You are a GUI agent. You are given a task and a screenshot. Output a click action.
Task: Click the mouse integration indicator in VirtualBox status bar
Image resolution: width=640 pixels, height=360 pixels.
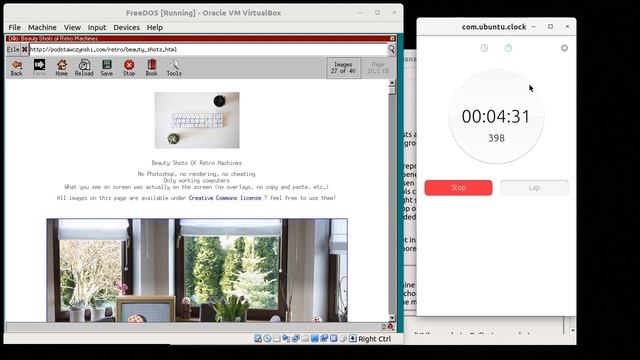(x=343, y=339)
